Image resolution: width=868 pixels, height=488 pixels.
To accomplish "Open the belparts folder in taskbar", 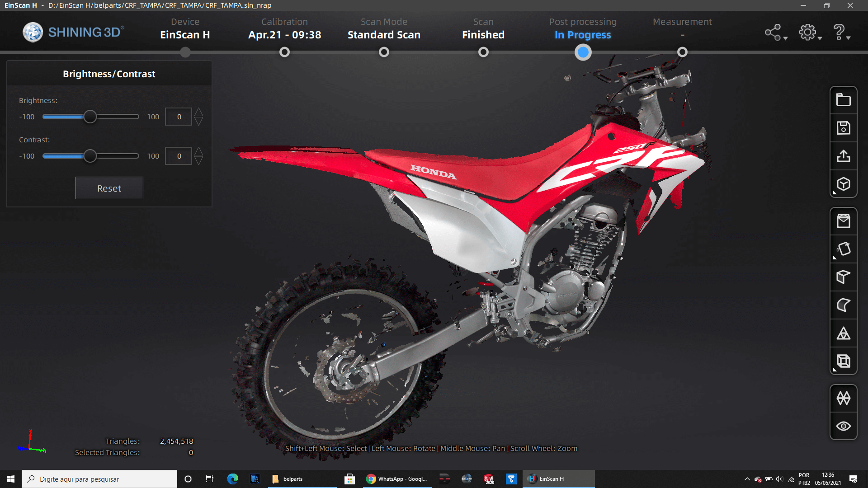I will 303,479.
